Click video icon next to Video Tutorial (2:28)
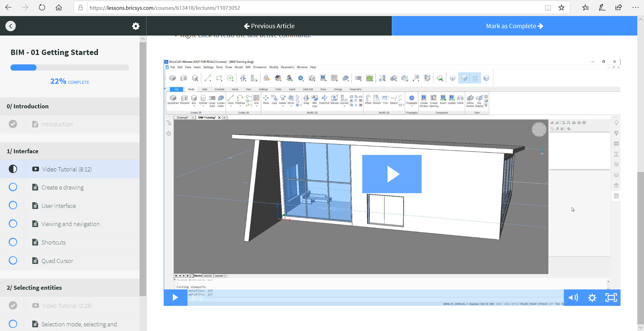 (x=36, y=306)
